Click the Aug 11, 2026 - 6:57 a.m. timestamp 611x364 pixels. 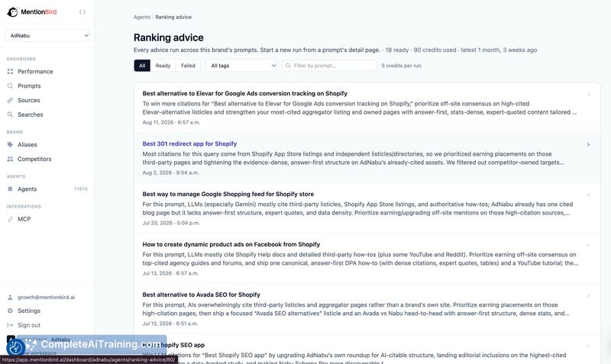click(x=171, y=122)
